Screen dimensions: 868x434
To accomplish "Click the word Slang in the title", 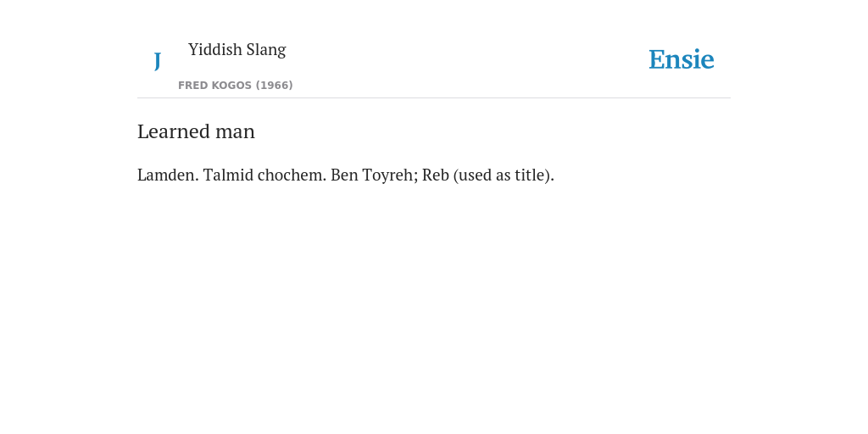I will point(266,50).
